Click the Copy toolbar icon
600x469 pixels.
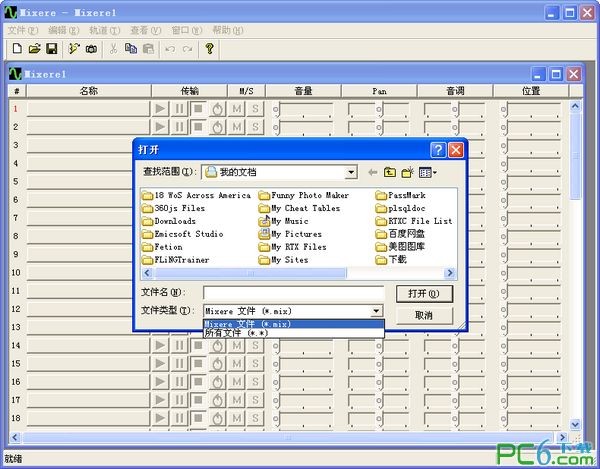pos(131,49)
